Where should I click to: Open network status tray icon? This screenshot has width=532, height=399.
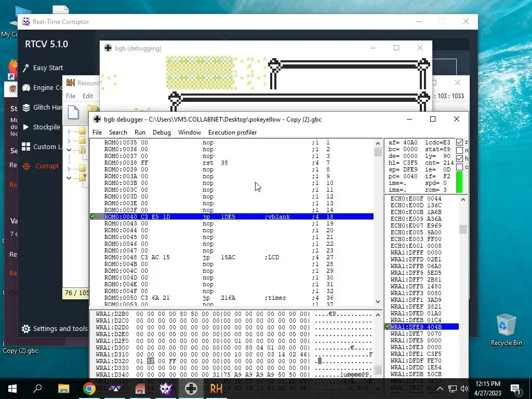pyautogui.click(x=453, y=389)
